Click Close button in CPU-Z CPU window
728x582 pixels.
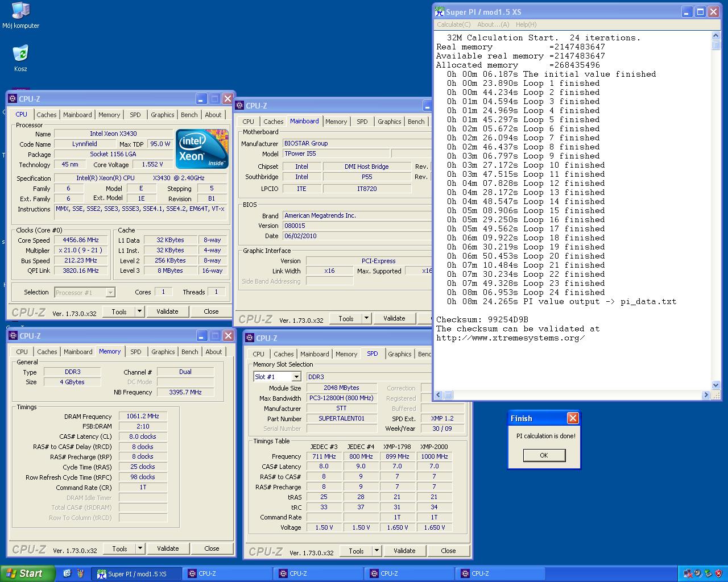[211, 311]
